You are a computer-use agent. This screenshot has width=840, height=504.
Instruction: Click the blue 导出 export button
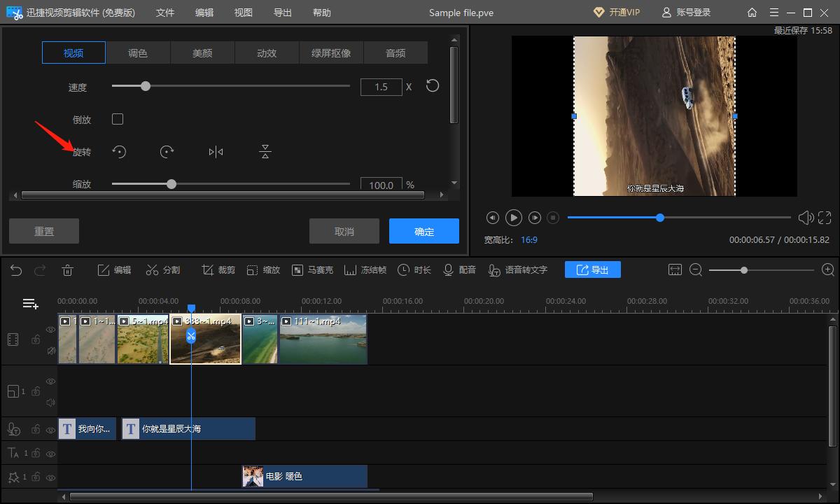click(593, 270)
